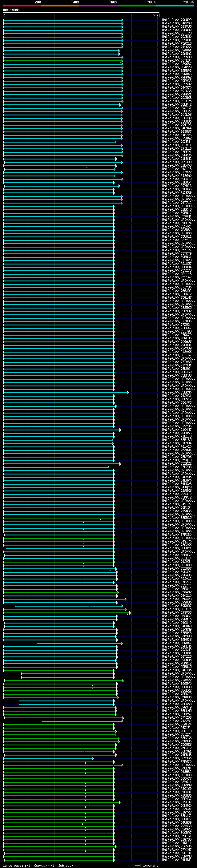Select hit UniRef100_Q8C266

click(177, 544)
